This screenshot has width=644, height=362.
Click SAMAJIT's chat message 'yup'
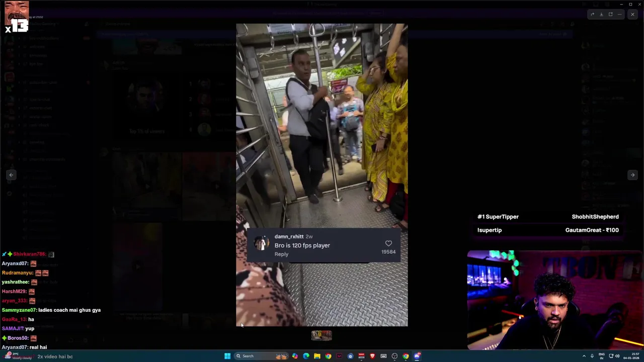tap(30, 329)
